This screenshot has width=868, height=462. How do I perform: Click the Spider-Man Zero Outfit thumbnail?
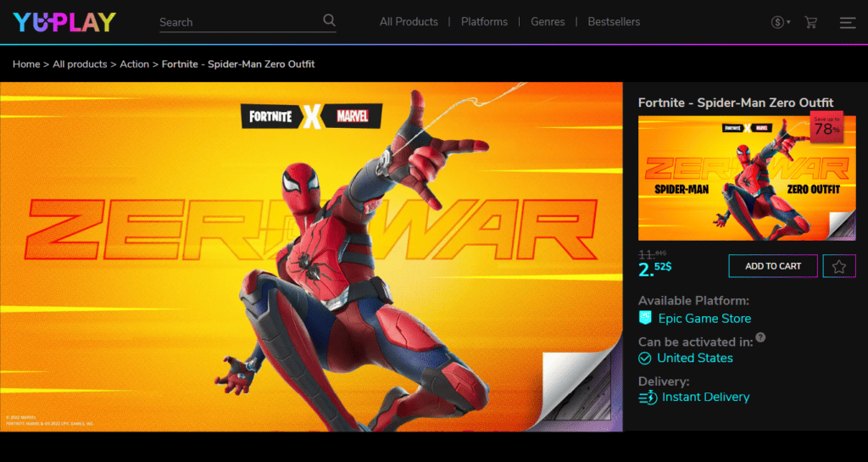747,178
